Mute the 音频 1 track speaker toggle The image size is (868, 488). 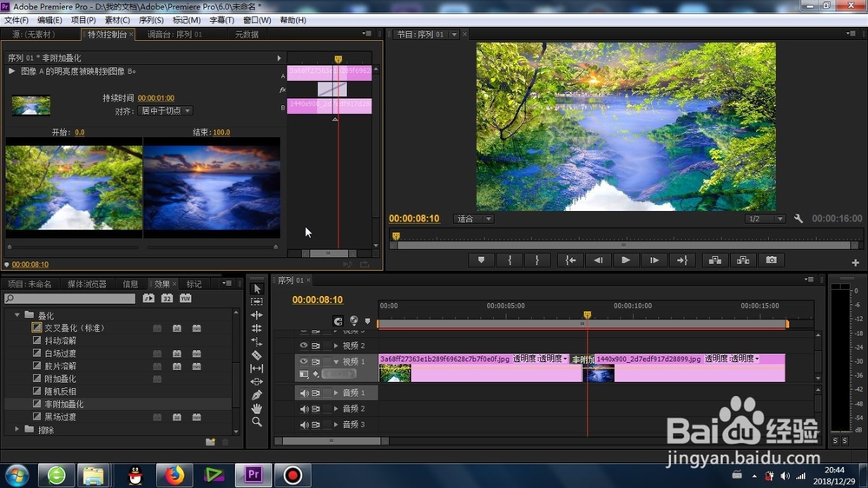pos(303,392)
